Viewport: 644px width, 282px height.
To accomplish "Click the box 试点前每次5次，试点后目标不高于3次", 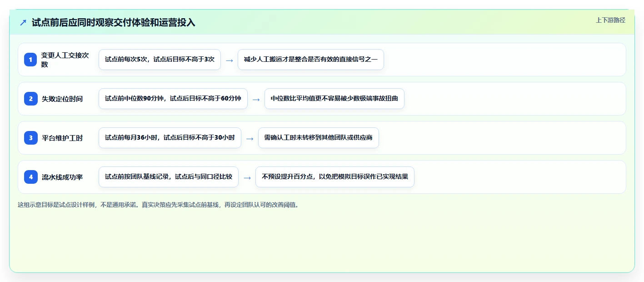I will (x=160, y=60).
